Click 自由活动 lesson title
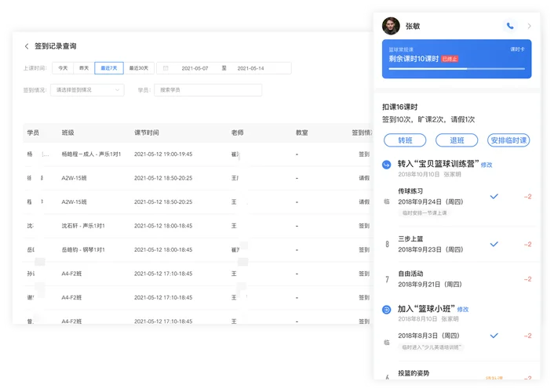This screenshot has width=554, height=392. pyautogui.click(x=410, y=274)
